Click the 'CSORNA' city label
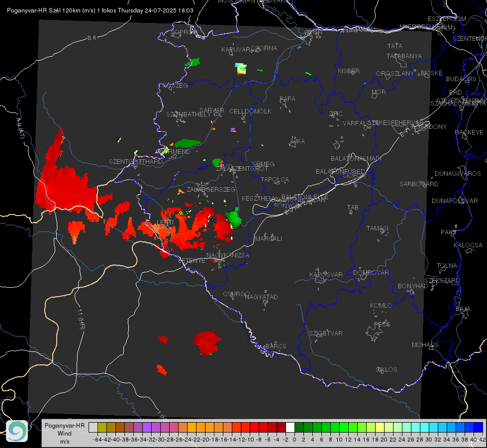Screen dimensions: 487x448 264,48
